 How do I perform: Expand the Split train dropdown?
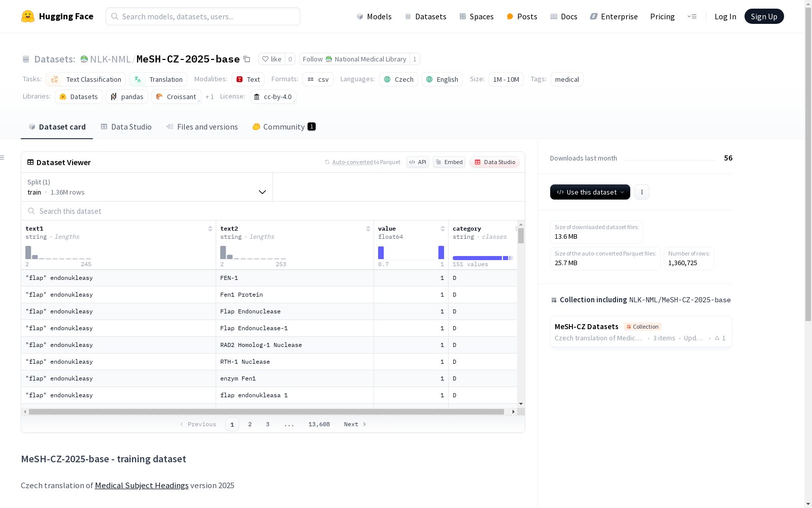tap(147, 187)
